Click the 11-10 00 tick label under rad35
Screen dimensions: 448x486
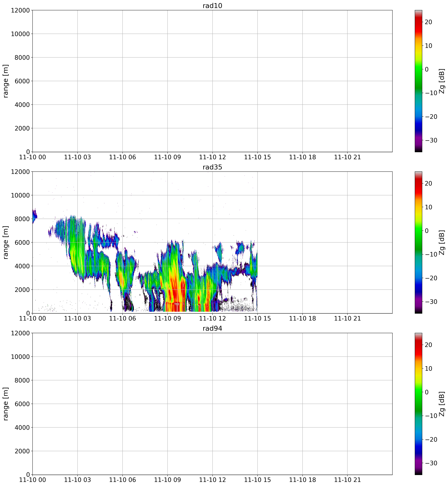[x=33, y=319]
